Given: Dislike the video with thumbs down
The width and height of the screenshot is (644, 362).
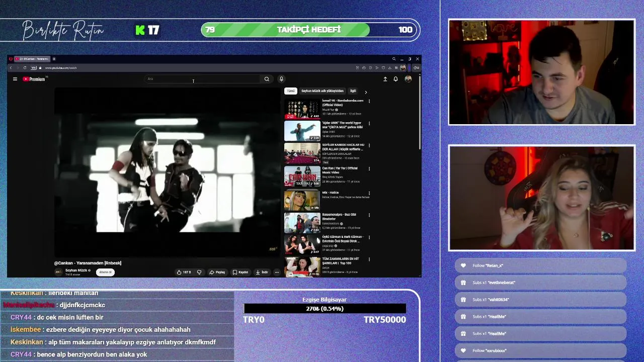Looking at the screenshot, I should point(199,272).
